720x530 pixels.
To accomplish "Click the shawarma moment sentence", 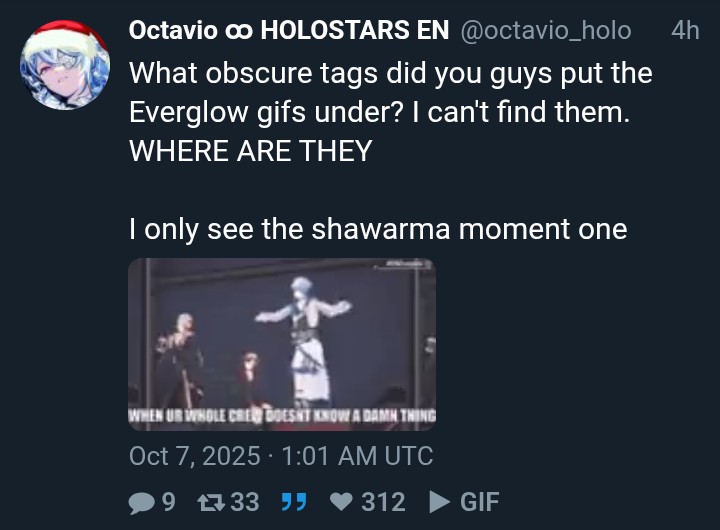I will tap(378, 229).
